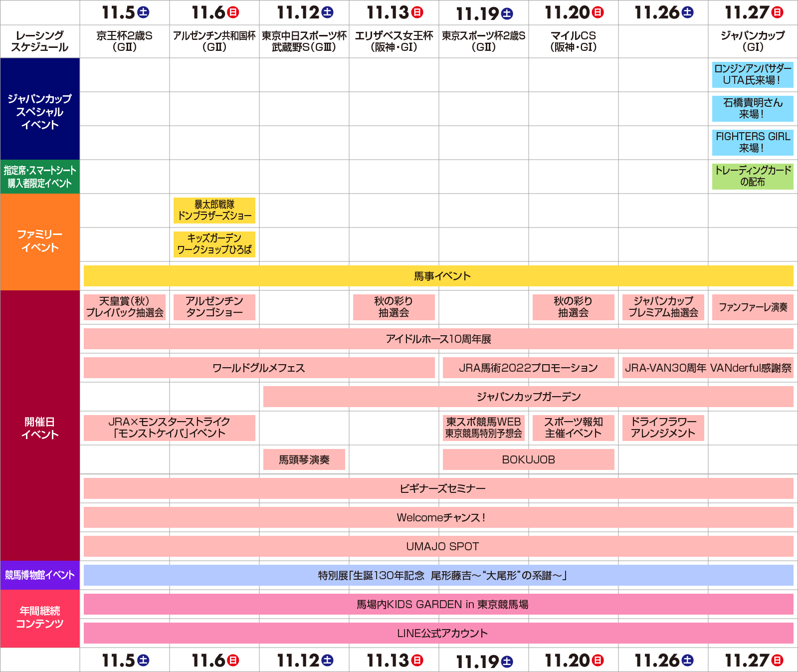This screenshot has width=798, height=672.
Task: Select the 馬事イベント bar
Action: 438,276
